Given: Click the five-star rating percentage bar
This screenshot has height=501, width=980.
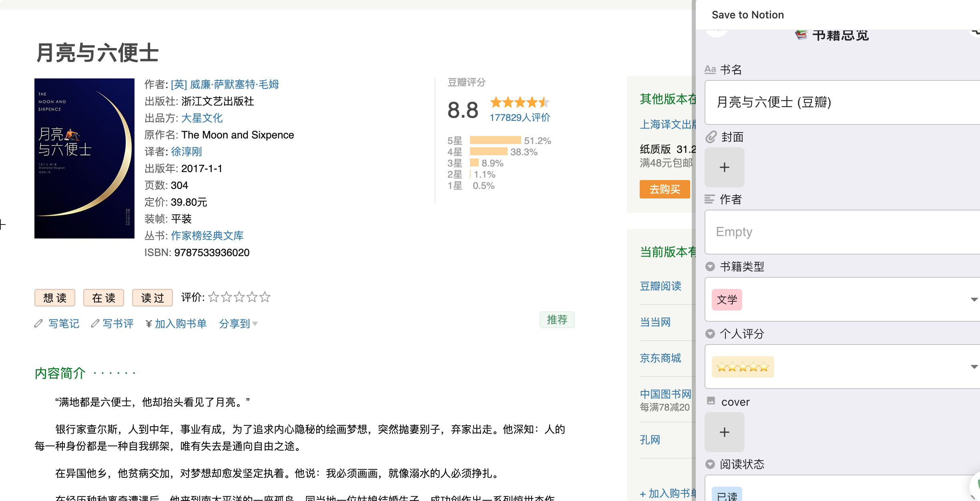Looking at the screenshot, I should tap(495, 140).
